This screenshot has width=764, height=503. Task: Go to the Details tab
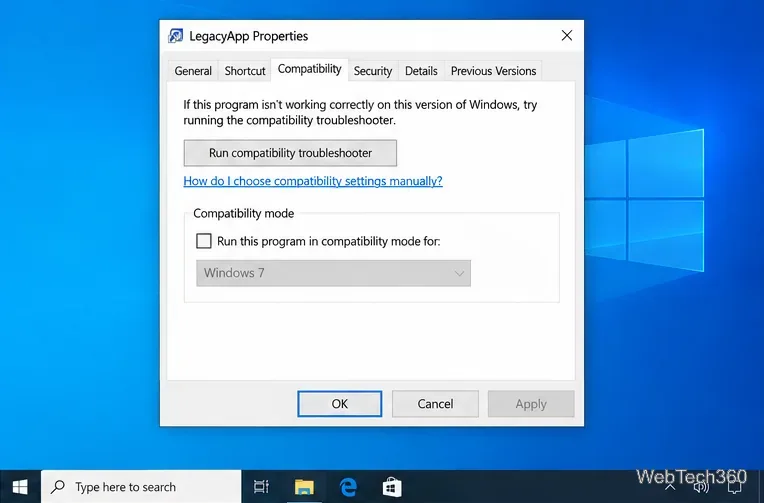421,71
